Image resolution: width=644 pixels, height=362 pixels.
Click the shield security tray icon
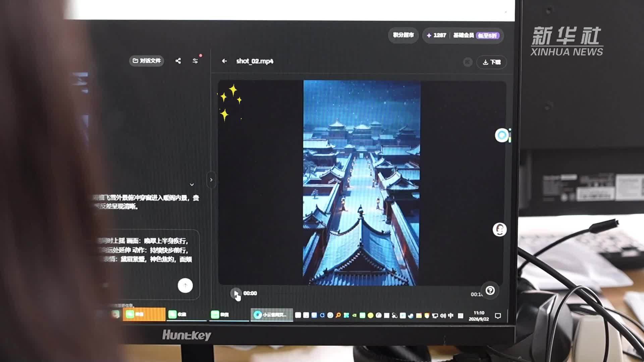[427, 315]
